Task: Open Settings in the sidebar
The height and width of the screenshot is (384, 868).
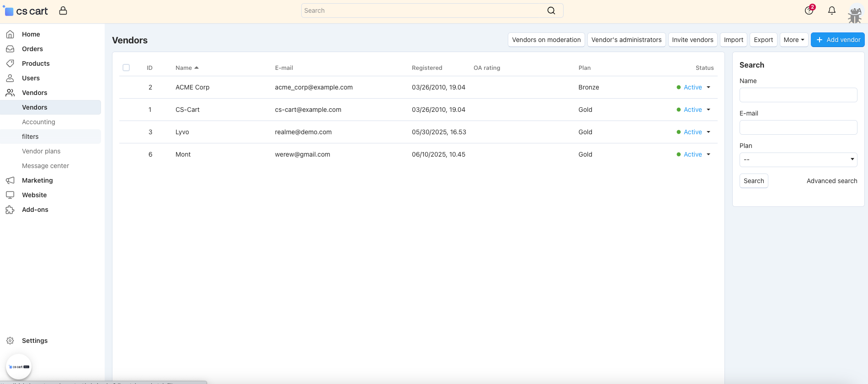Action: click(35, 341)
